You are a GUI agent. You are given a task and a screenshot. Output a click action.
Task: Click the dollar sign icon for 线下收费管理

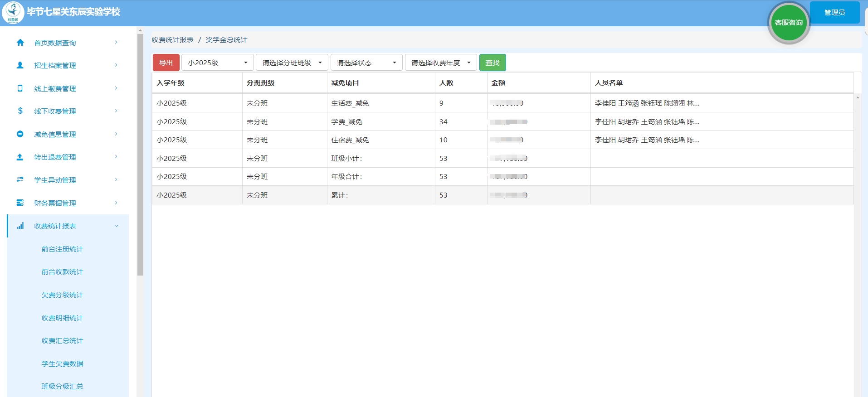pyautogui.click(x=20, y=111)
